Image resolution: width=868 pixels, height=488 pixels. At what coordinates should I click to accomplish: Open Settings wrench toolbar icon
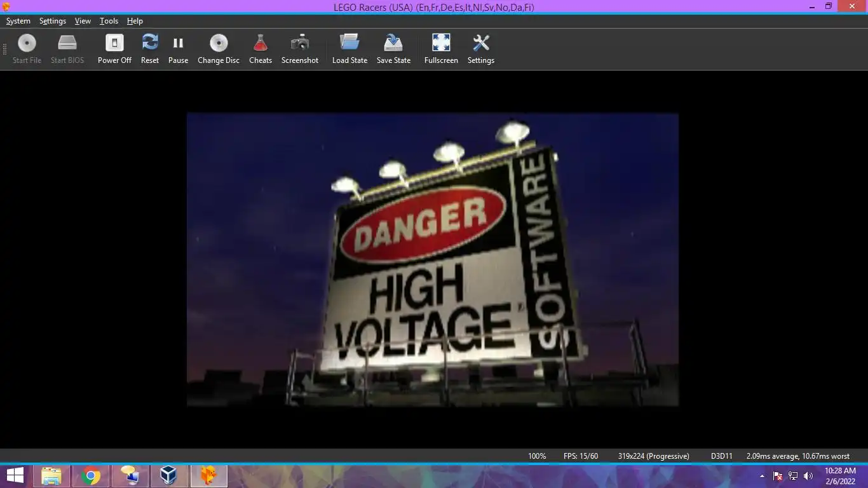(481, 49)
